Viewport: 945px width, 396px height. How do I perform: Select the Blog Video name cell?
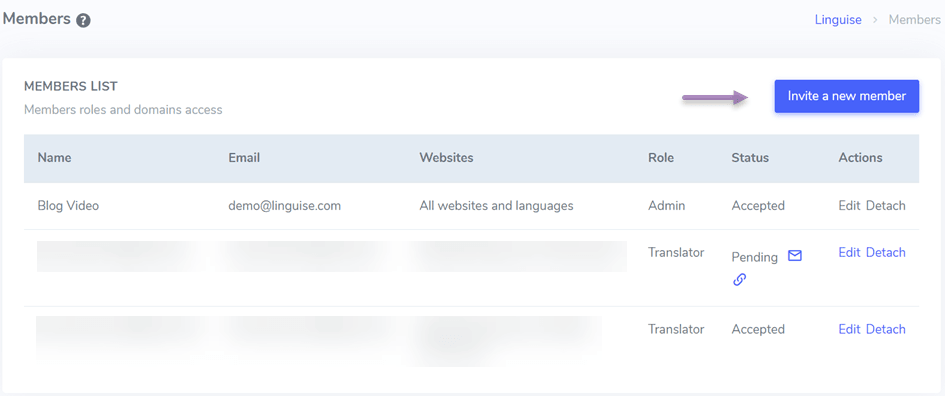68,206
